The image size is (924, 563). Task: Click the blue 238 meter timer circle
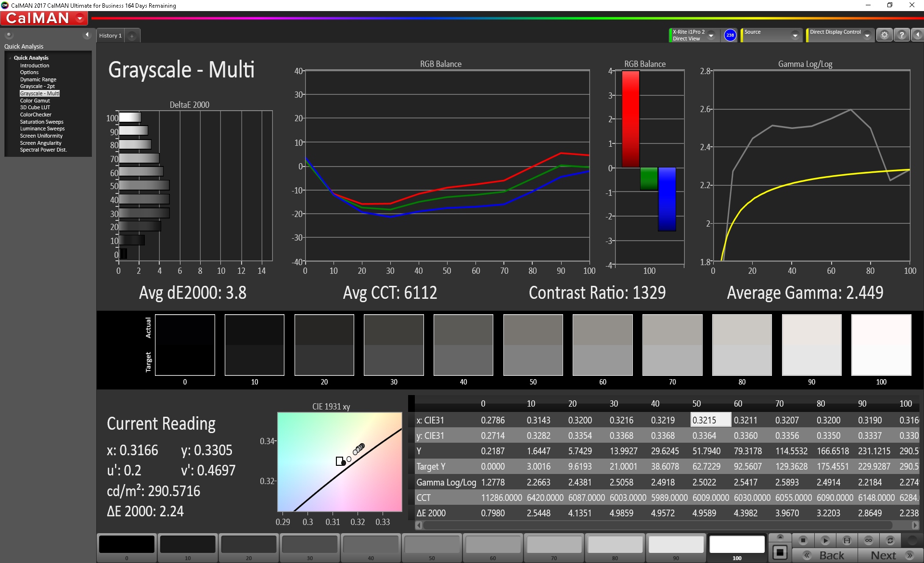coord(730,35)
